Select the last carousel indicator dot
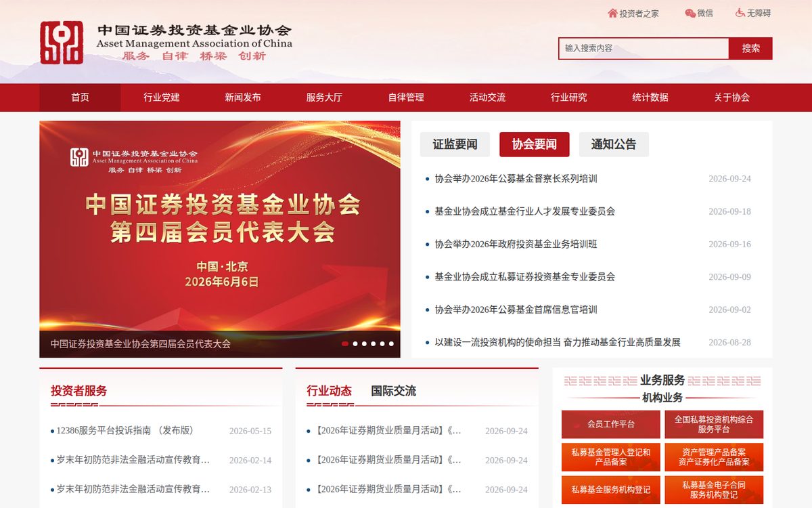812x508 pixels. point(391,343)
